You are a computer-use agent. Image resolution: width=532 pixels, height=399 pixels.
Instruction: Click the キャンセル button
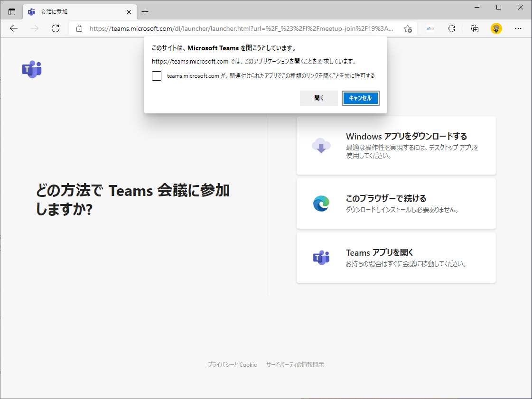[x=360, y=98]
